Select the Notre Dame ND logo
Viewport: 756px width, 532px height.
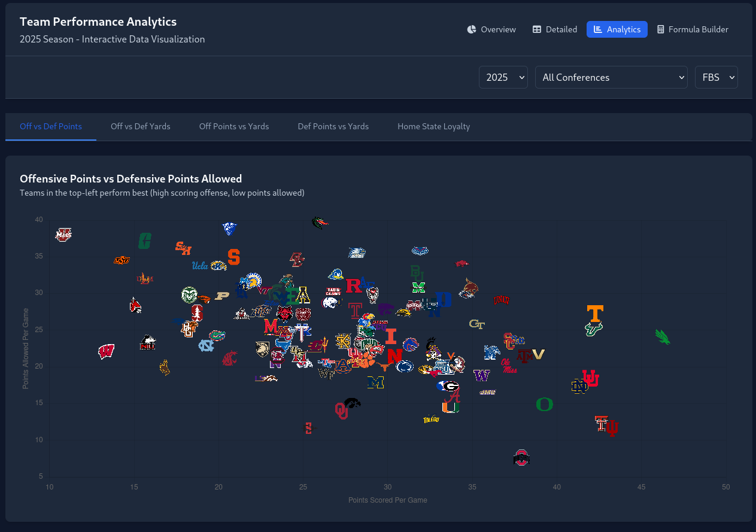coord(580,387)
